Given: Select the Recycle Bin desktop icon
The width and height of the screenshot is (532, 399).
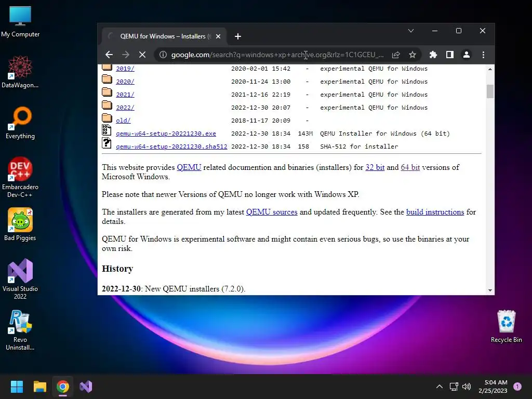Looking at the screenshot, I should (506, 326).
